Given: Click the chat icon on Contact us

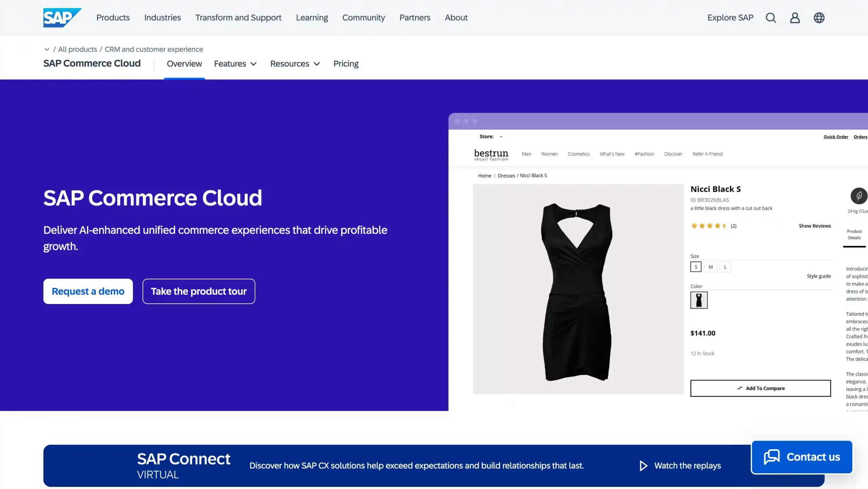Looking at the screenshot, I should [772, 457].
